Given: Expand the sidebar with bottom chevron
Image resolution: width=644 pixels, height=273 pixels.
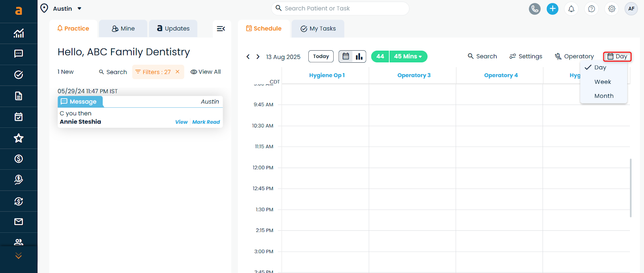Looking at the screenshot, I should tap(19, 256).
